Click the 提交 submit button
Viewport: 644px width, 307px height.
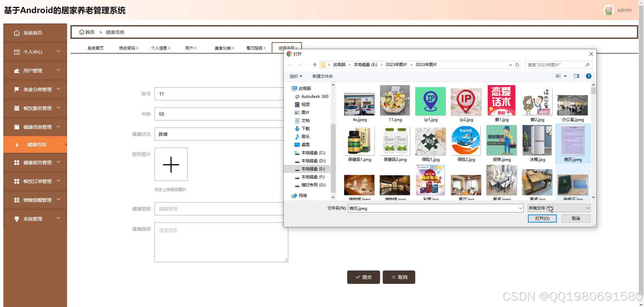point(363,277)
